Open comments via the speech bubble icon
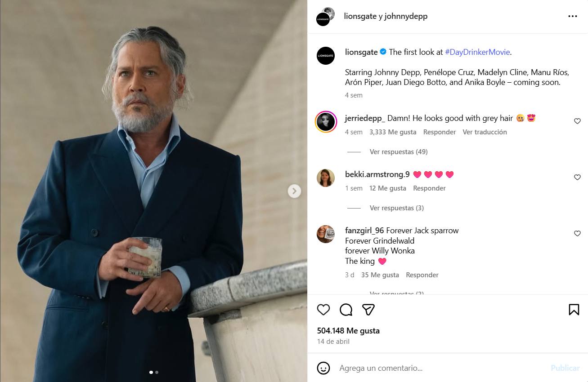 click(x=346, y=310)
